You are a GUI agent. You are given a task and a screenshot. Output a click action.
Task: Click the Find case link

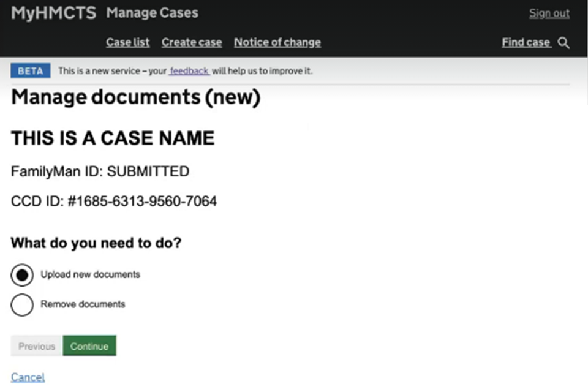pyautogui.click(x=526, y=42)
